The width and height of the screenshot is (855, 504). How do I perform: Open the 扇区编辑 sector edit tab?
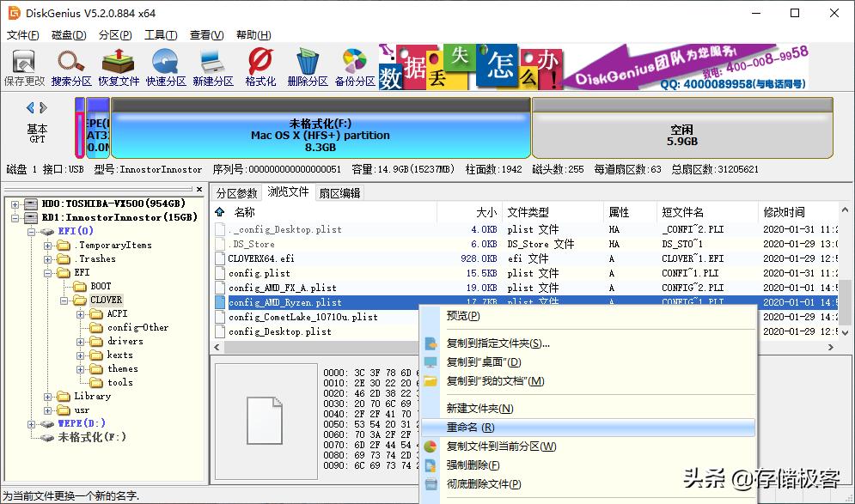(341, 192)
